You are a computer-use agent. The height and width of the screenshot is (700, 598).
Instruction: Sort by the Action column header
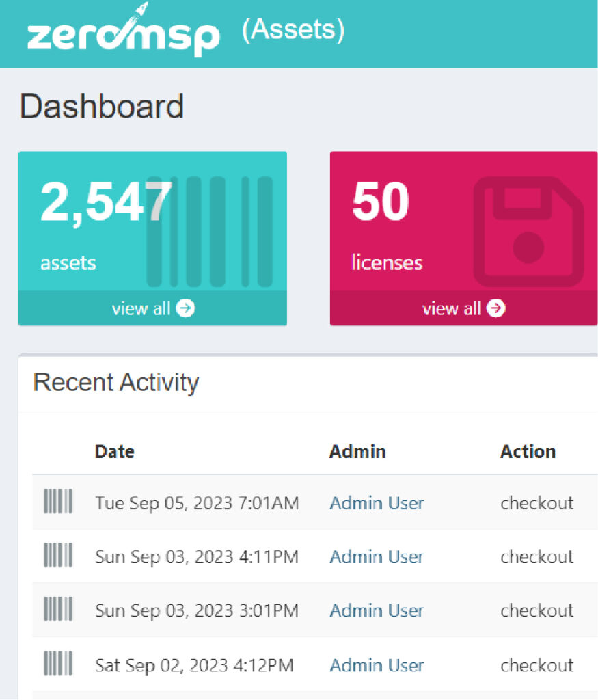pos(528,451)
